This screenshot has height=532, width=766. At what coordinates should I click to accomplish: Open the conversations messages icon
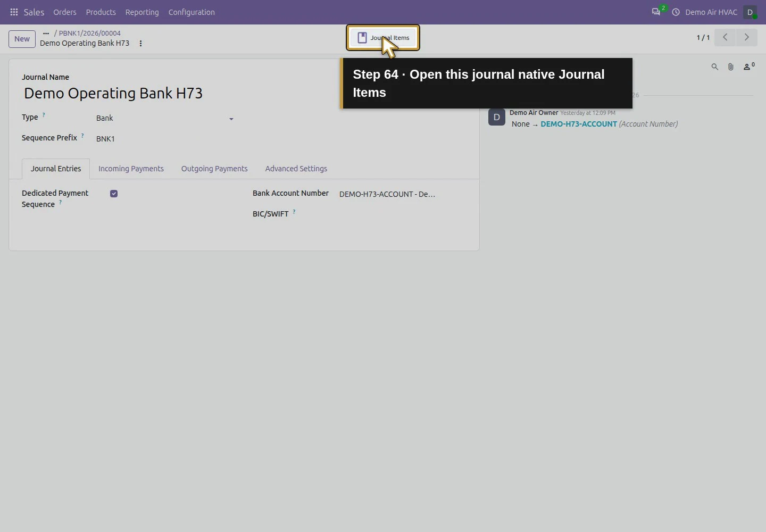pos(656,12)
